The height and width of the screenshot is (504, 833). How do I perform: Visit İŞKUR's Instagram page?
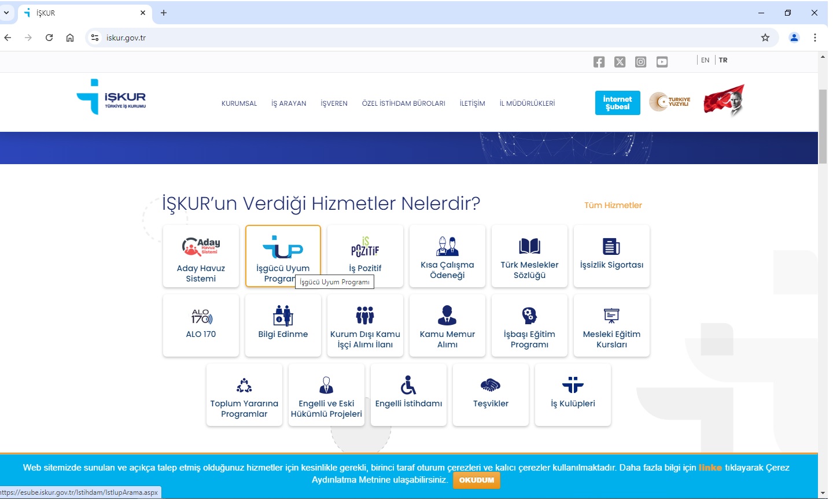coord(640,62)
